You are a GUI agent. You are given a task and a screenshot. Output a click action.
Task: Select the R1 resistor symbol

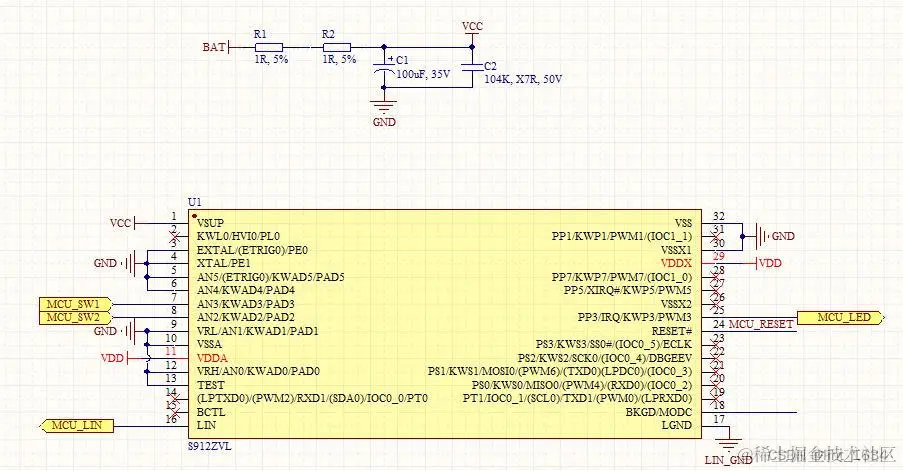coord(268,47)
